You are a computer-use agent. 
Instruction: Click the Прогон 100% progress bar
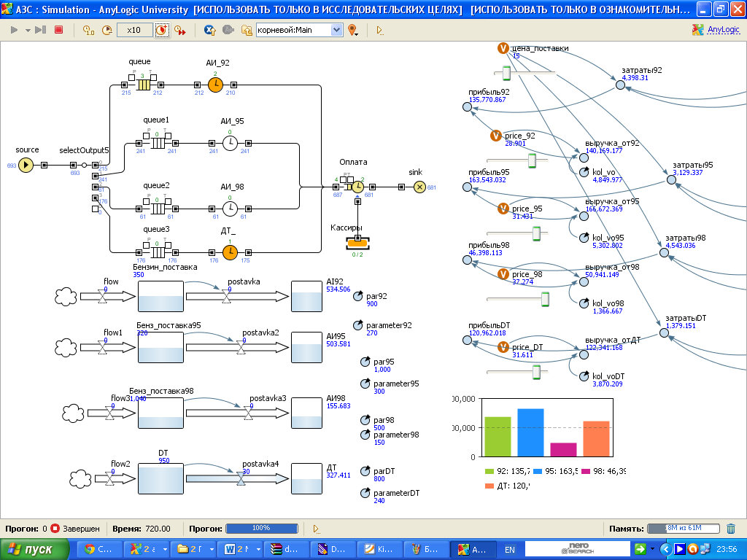(262, 528)
